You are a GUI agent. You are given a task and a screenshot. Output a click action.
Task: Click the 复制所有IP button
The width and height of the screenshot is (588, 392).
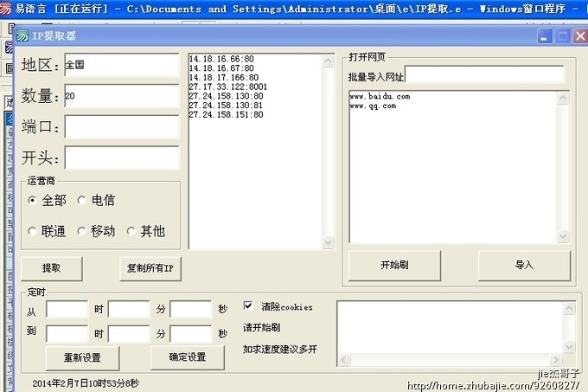(150, 268)
